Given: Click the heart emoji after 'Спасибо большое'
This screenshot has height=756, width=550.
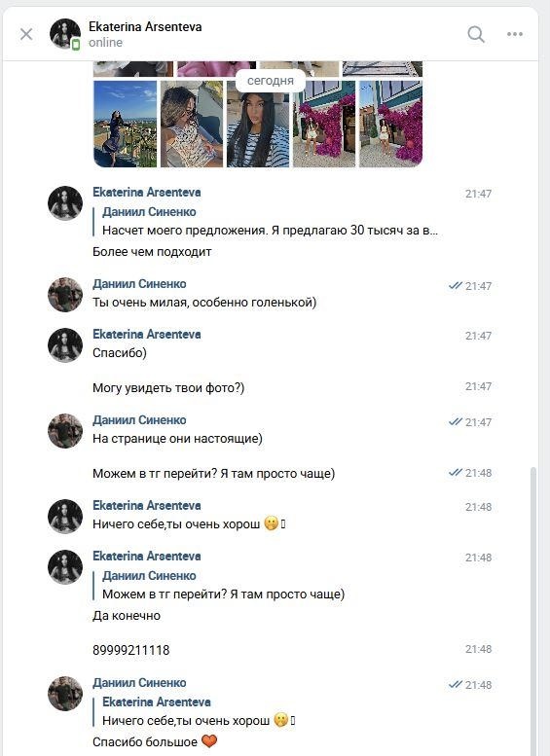Looking at the screenshot, I should (209, 741).
